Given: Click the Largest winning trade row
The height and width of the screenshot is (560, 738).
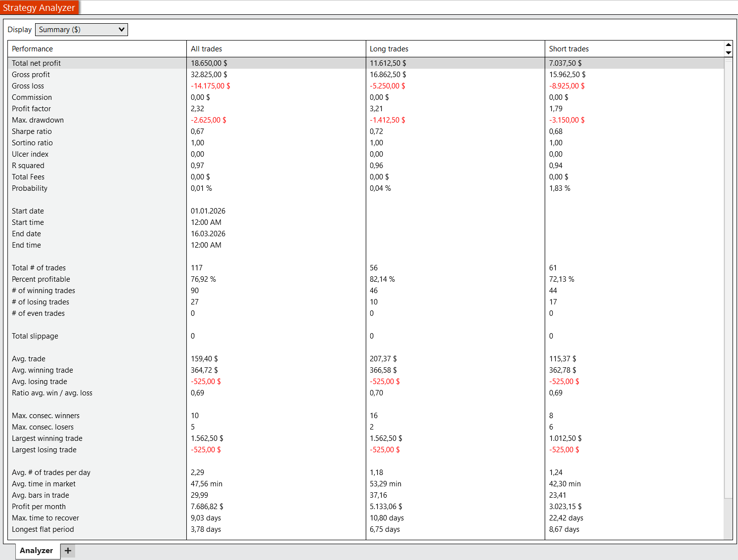Looking at the screenshot, I should 47,438.
